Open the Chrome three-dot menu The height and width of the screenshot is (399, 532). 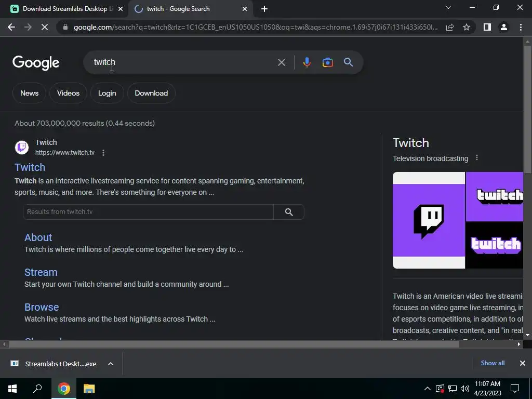(x=521, y=27)
